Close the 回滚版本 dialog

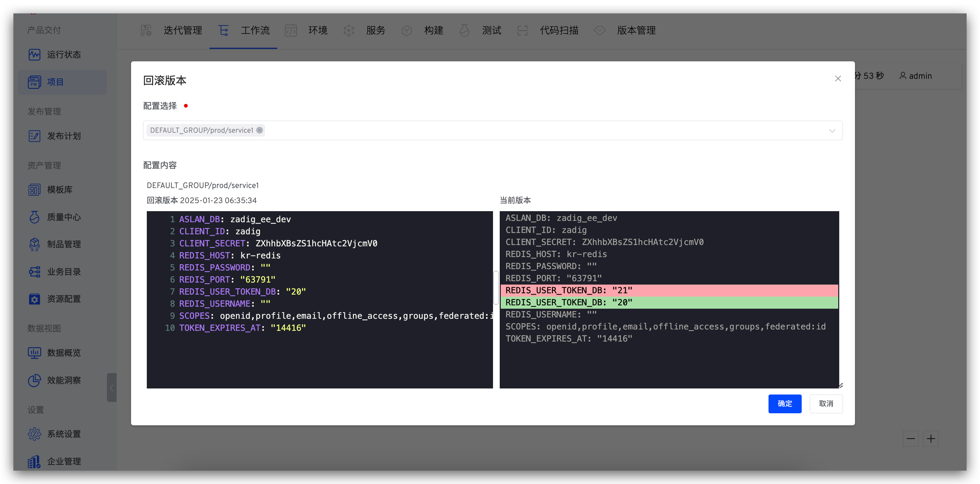838,78
